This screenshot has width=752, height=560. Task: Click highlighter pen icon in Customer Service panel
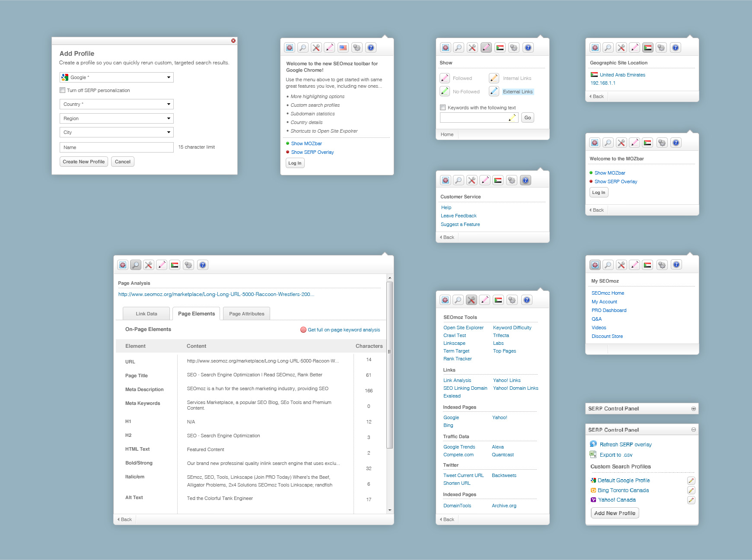(485, 180)
